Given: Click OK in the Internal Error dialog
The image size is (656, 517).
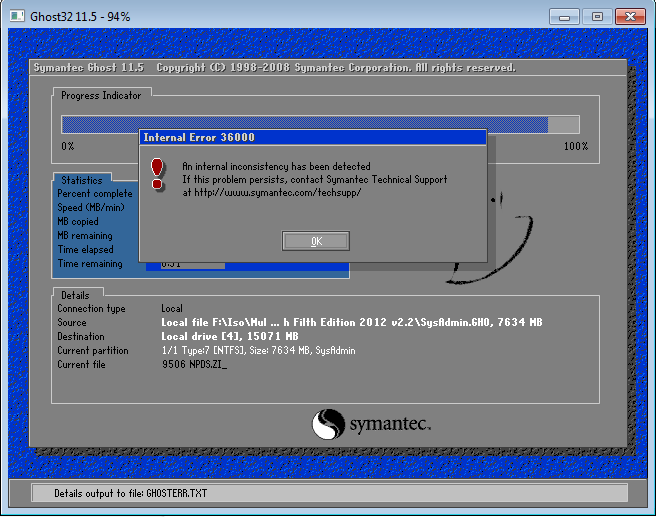Looking at the screenshot, I should click(316, 241).
